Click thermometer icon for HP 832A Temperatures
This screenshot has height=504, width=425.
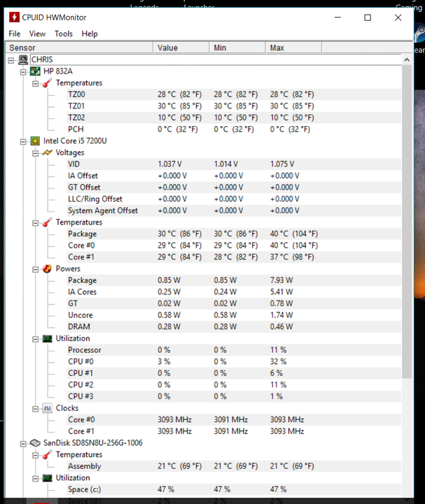(x=47, y=83)
